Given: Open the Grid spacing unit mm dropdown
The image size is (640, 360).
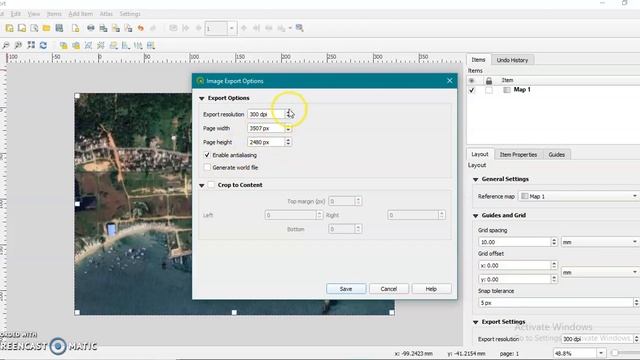Looking at the screenshot, I should click(x=600, y=242).
